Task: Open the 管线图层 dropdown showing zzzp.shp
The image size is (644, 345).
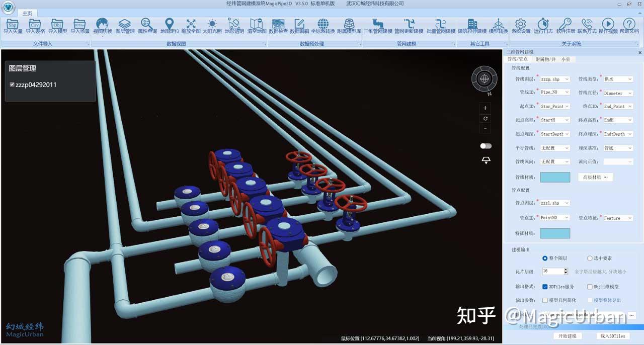Action: 554,79
